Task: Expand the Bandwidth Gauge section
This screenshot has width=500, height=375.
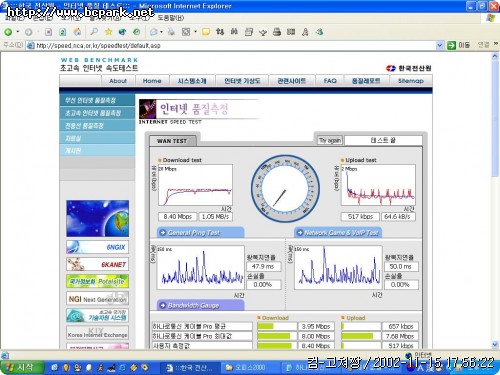Action: (201, 305)
